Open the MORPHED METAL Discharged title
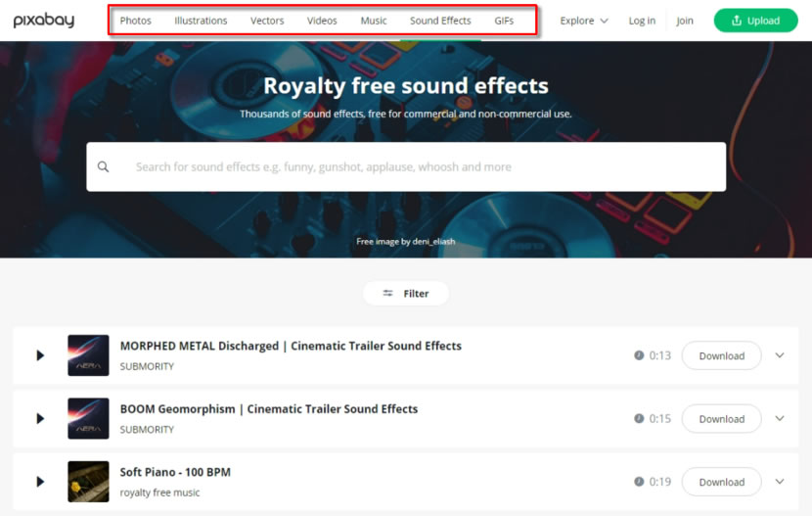812x516 pixels. pyautogui.click(x=291, y=346)
